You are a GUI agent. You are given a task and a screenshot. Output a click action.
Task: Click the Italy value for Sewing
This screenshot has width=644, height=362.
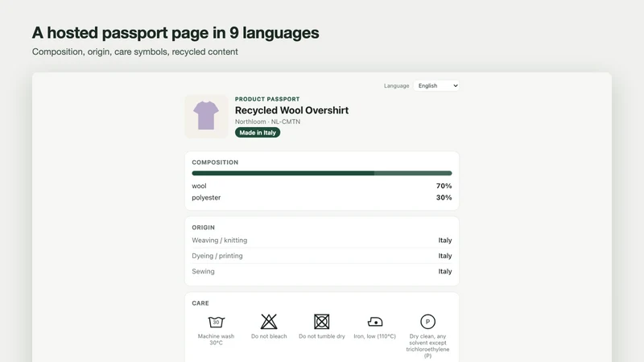point(445,271)
